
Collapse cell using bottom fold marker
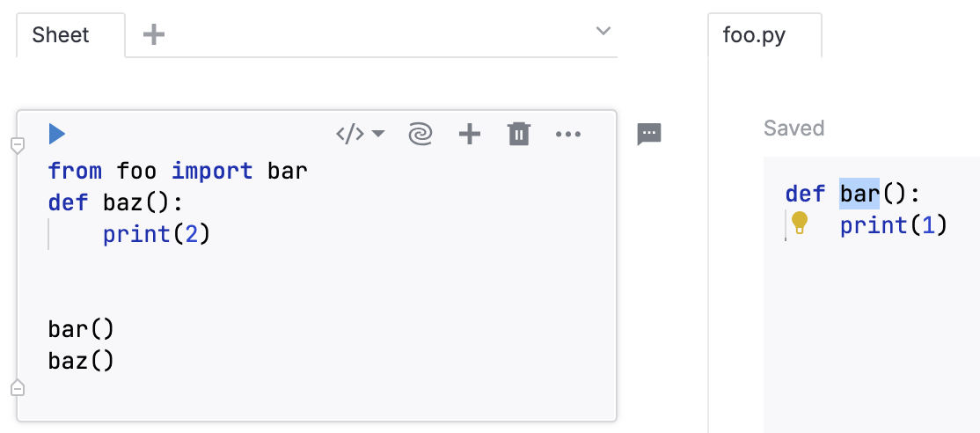(17, 387)
